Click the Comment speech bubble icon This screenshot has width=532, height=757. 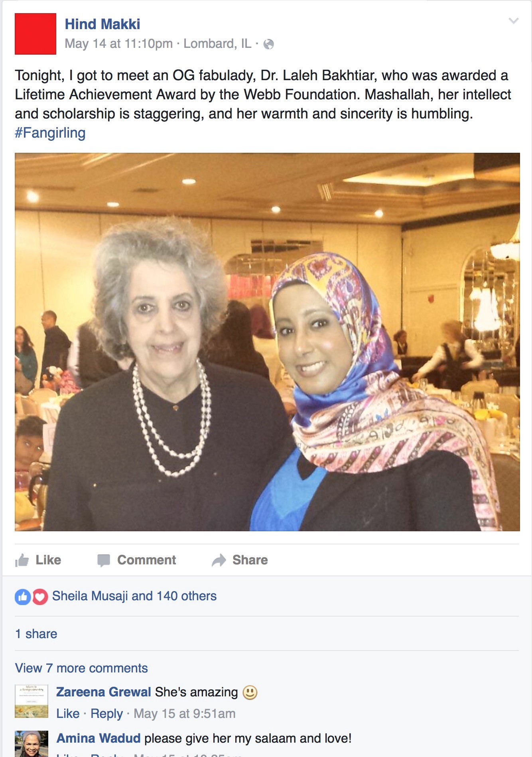pos(104,560)
